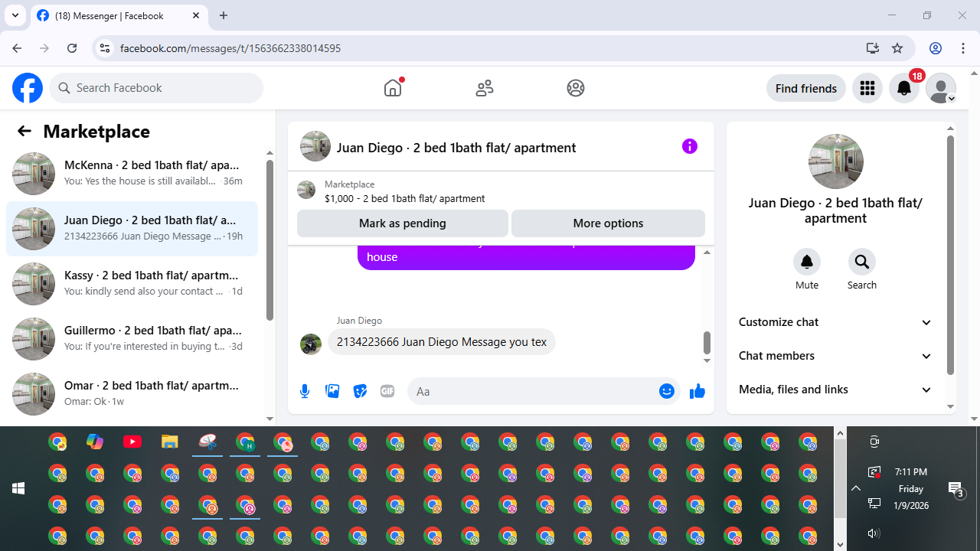Open the Friends icon in top navigation
The image size is (980, 551).
(485, 88)
